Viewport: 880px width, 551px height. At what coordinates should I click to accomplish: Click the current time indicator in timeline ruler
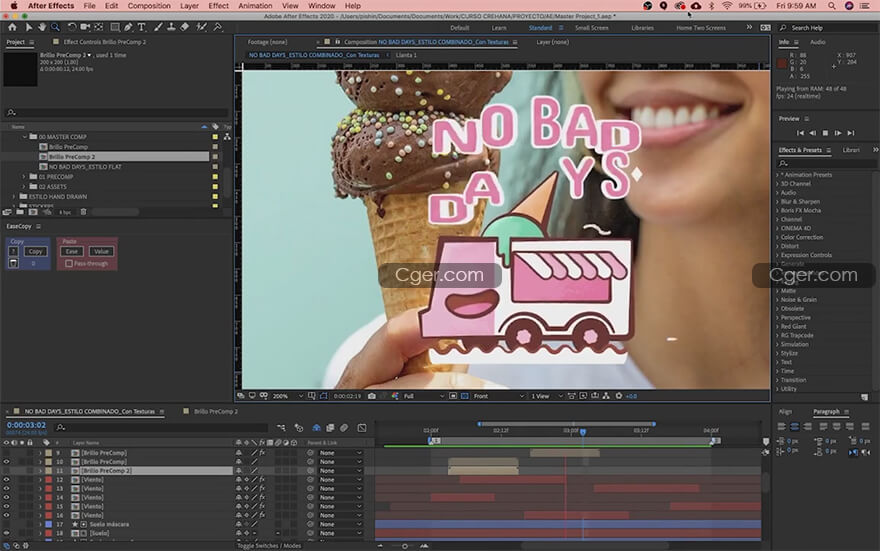583,431
